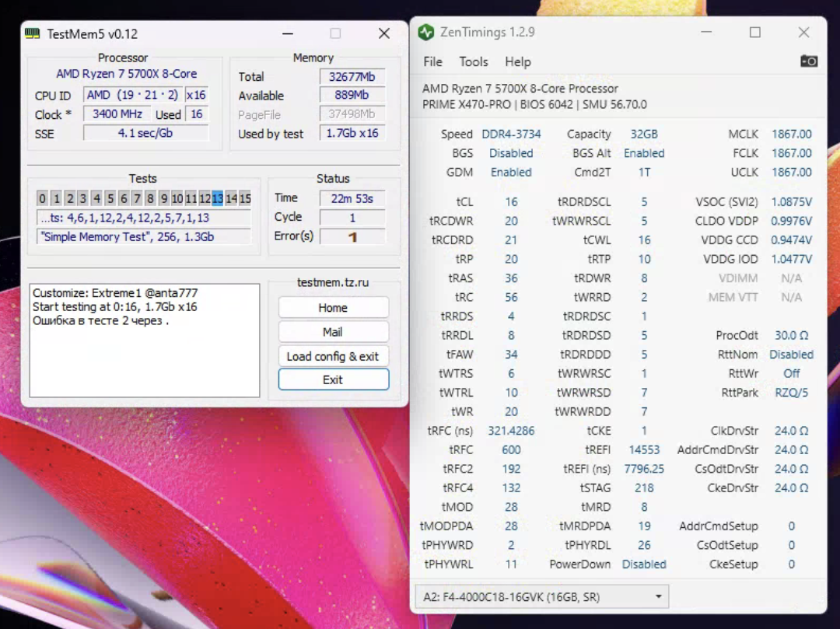Click the Clock 3400 MHz value

117,114
